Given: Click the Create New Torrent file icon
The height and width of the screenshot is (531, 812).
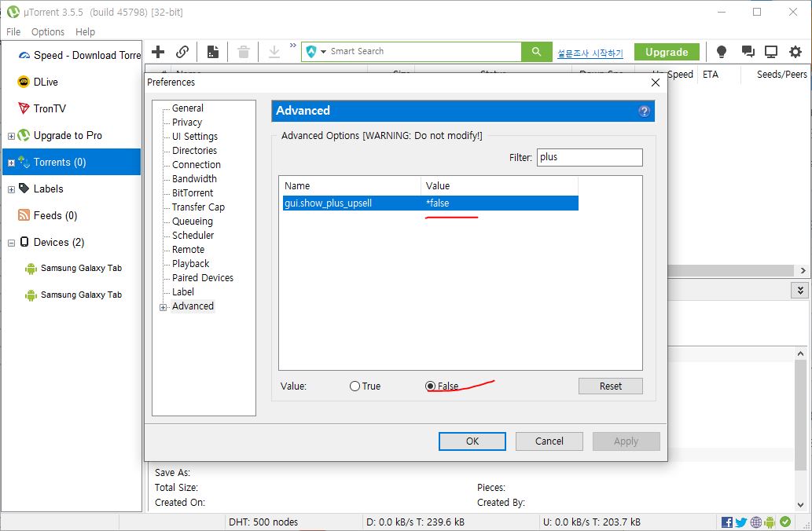Looking at the screenshot, I should [213, 52].
